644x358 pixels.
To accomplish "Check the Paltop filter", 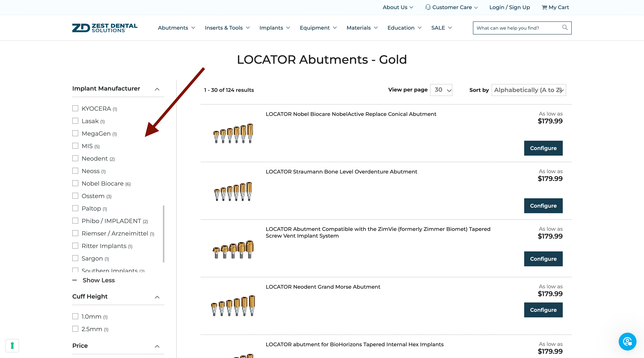I will 75,208.
